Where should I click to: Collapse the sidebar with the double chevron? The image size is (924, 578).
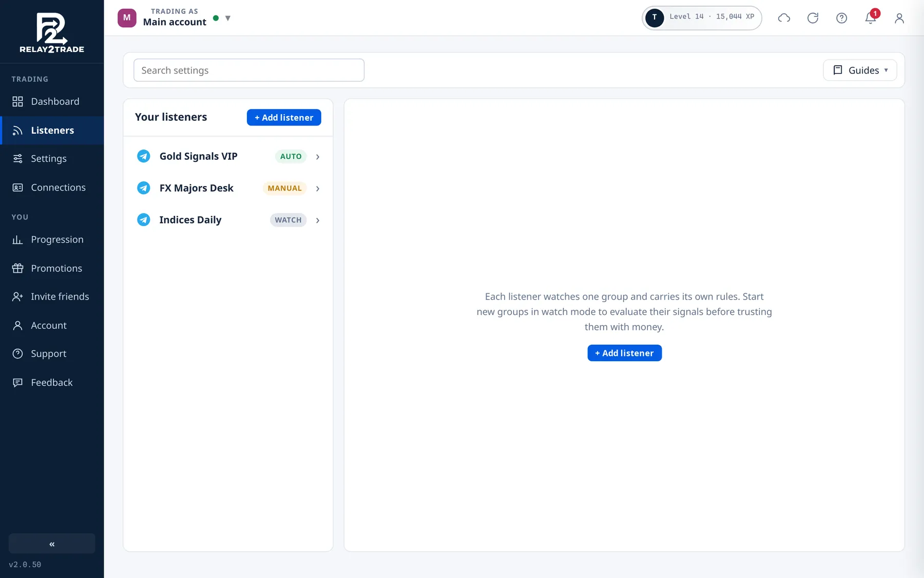[52, 544]
